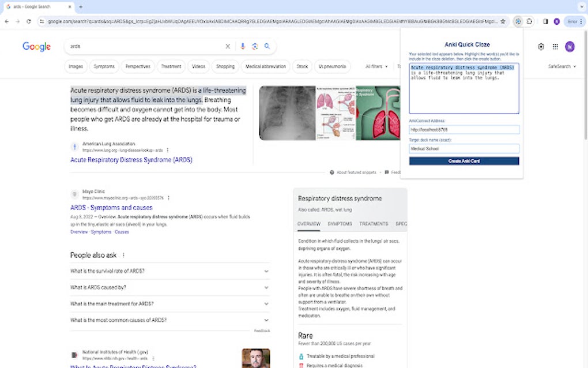
Task: Toggle the Chrome side panel
Action: [545, 21]
